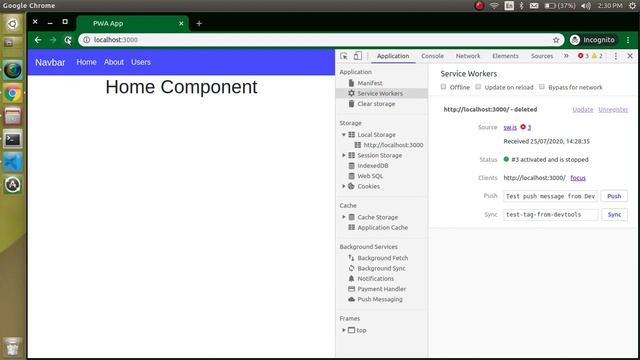
Task: Open the system volume indicator
Action: (586, 6)
